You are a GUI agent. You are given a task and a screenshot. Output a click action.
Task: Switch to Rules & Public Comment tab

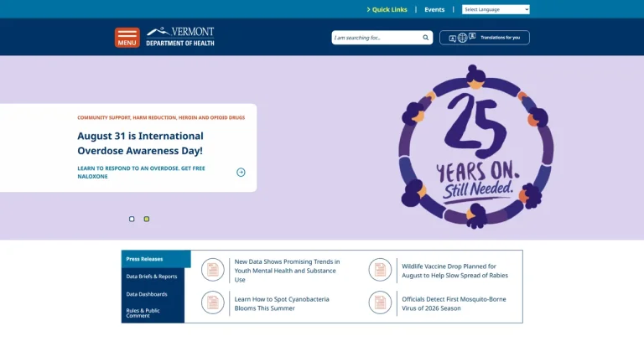tap(153, 313)
